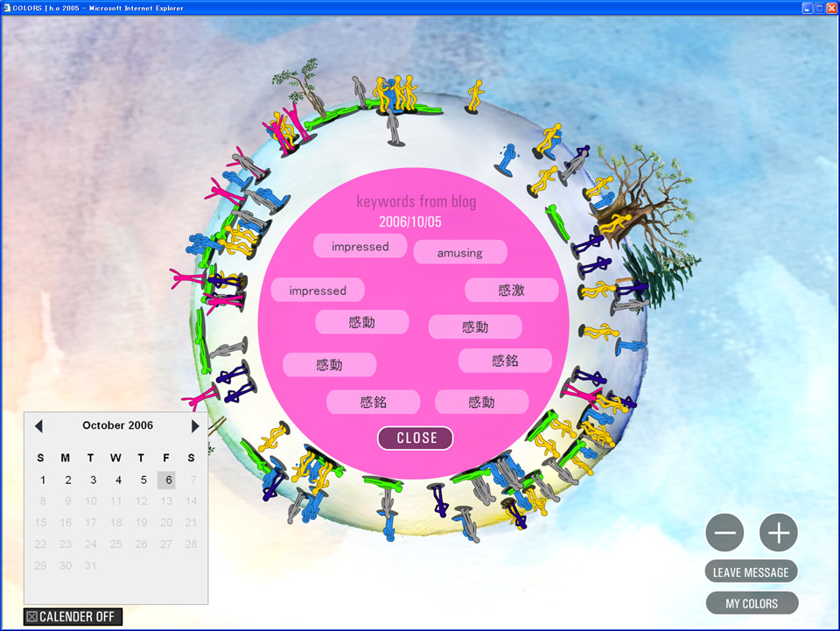Viewport: 840px width, 631px height.
Task: Turn off calendar with CALENDER OFF
Action: click(73, 616)
